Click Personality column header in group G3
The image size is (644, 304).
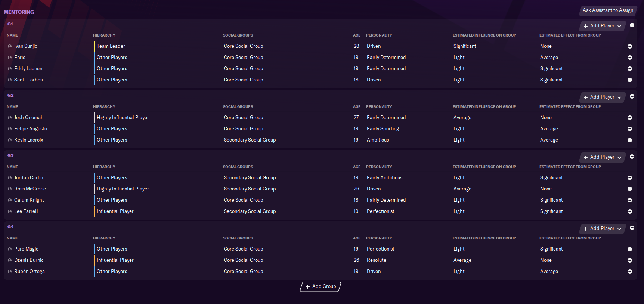(x=379, y=167)
